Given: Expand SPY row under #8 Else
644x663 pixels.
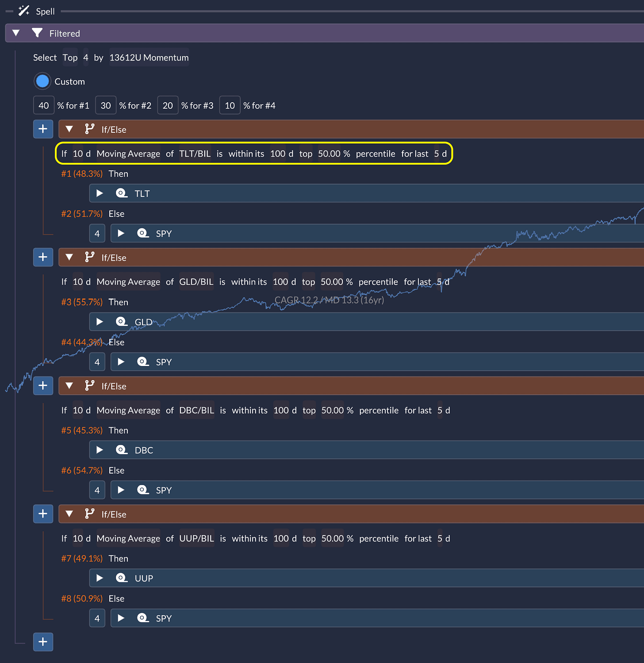Looking at the screenshot, I should click(x=121, y=618).
